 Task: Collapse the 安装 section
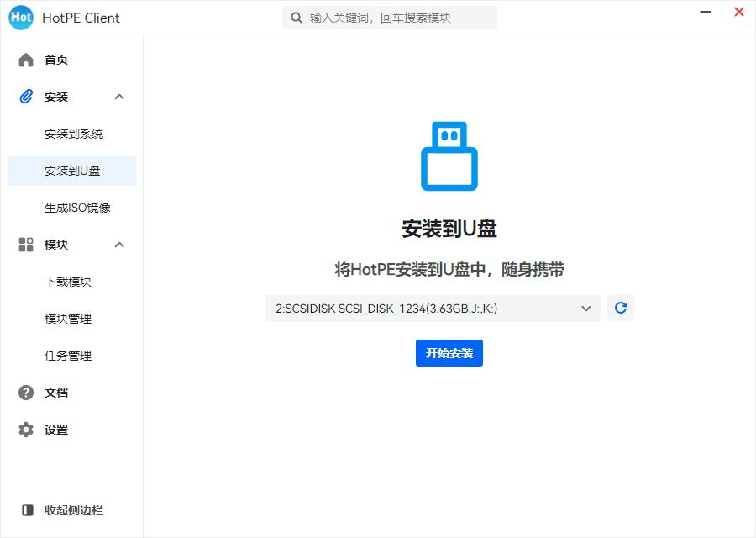[x=119, y=97]
